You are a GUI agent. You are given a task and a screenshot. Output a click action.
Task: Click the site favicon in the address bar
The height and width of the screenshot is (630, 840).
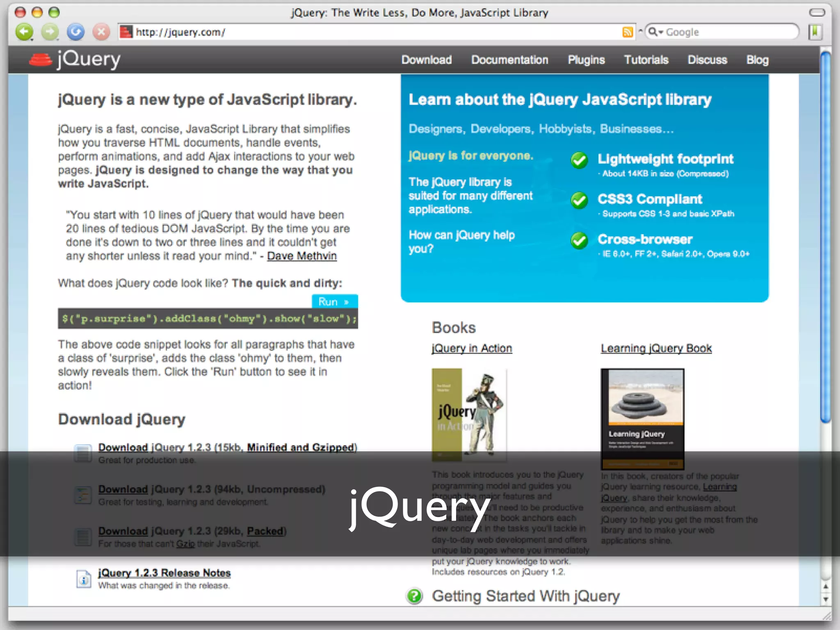click(126, 32)
